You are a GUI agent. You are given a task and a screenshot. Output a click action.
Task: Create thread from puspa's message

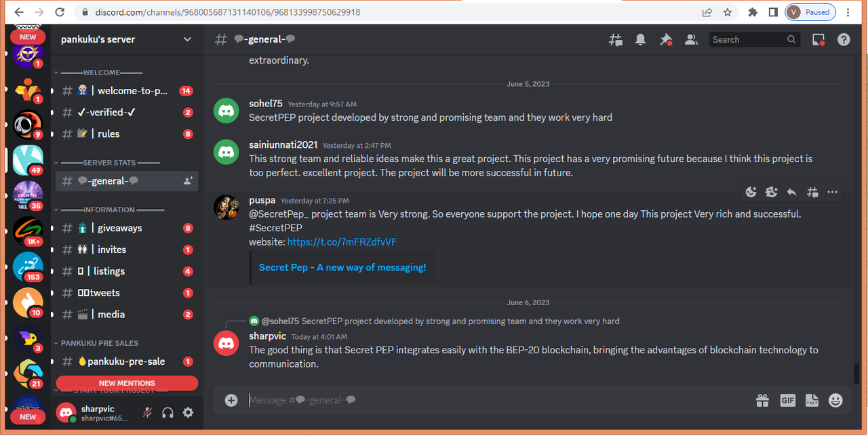point(812,192)
